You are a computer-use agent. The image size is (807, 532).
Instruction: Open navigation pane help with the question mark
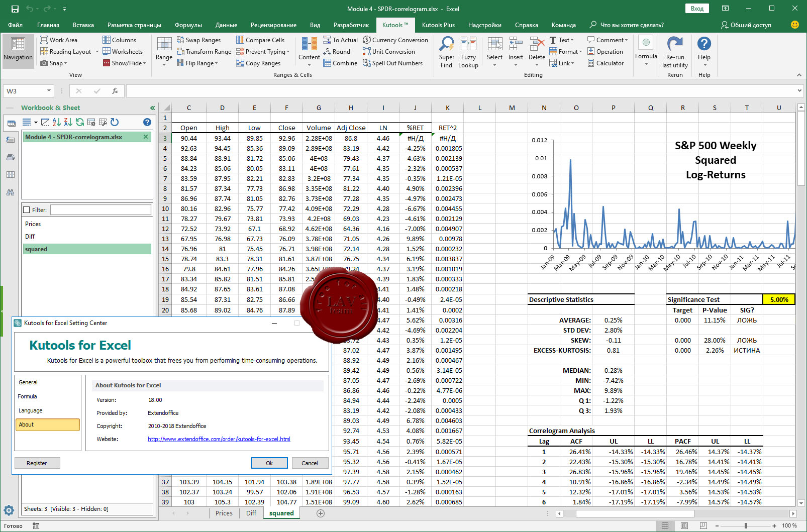tap(147, 122)
